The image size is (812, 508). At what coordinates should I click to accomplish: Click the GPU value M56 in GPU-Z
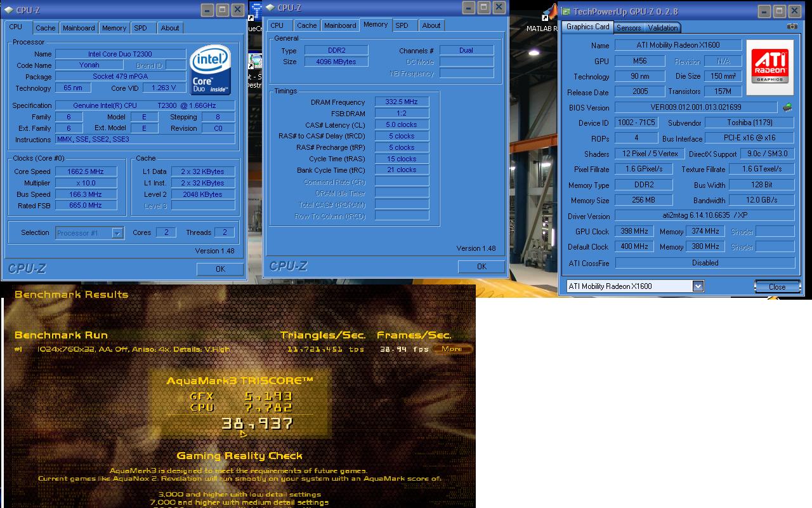click(x=640, y=61)
